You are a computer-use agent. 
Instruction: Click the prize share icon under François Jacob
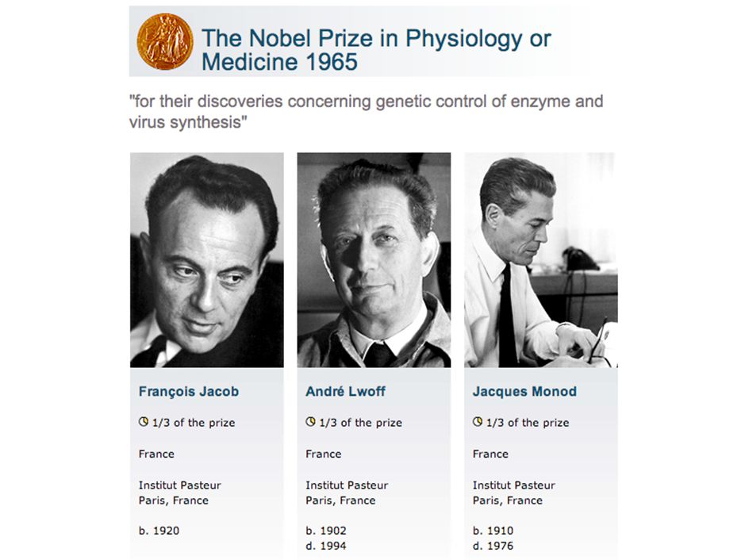coord(144,421)
